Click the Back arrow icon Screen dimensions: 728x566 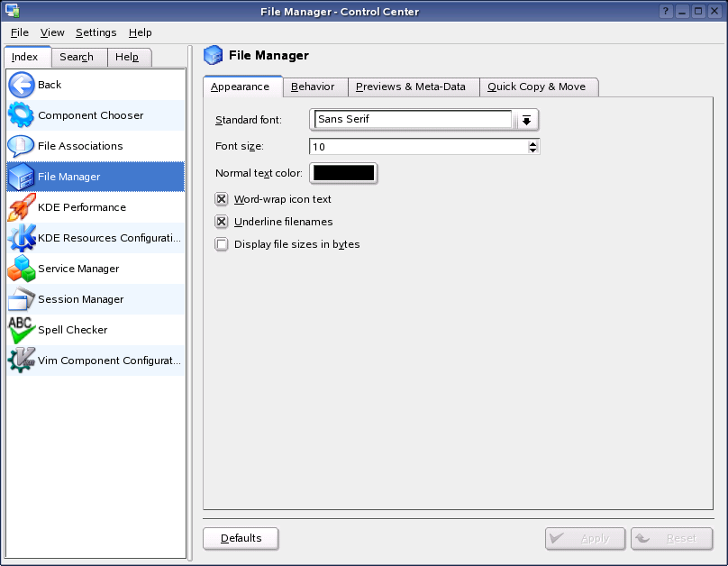click(22, 85)
